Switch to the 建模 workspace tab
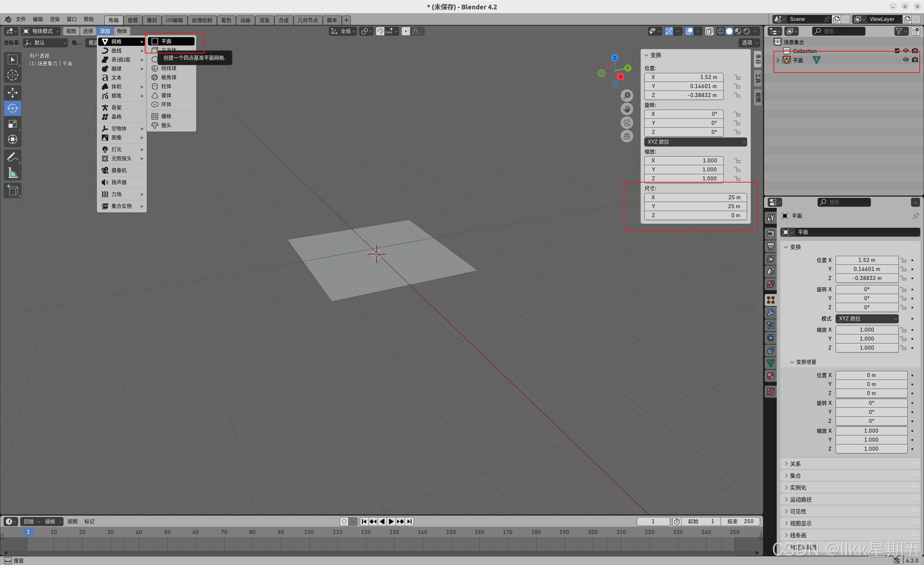Image resolution: width=924 pixels, height=565 pixels. pyautogui.click(x=132, y=20)
